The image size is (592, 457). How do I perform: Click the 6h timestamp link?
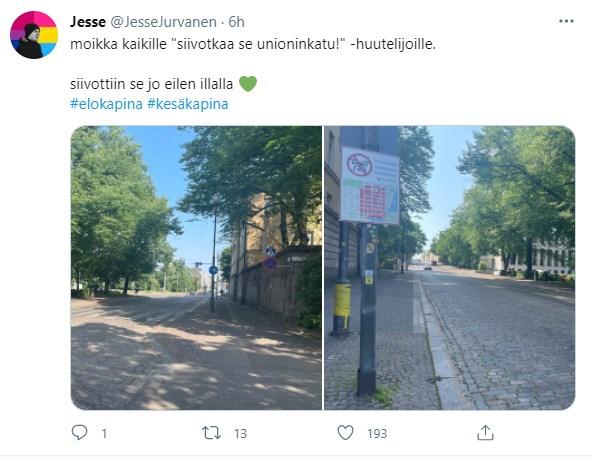(x=237, y=22)
